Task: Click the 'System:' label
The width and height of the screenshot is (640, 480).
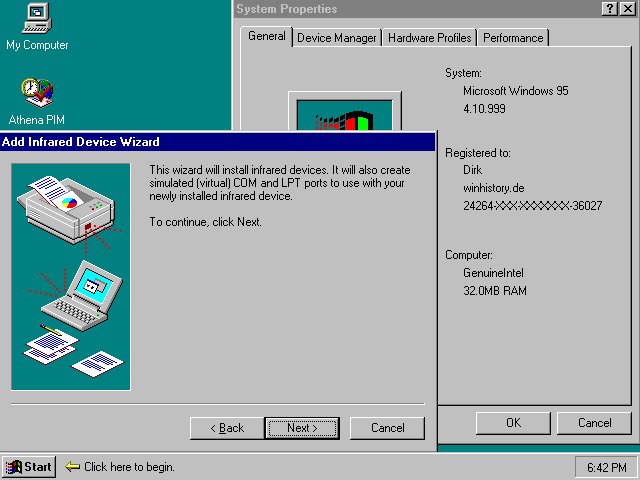Action: pos(463,73)
